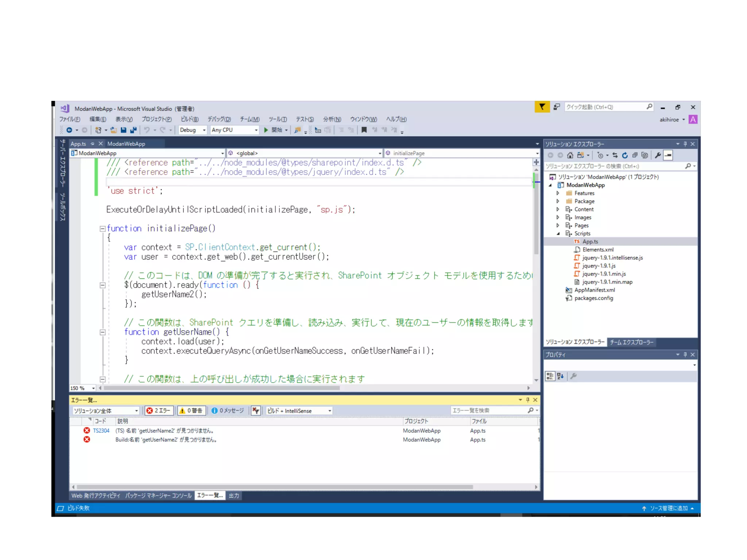Toggle the 0 messages filter button
Screen dimensions: 747x560
(x=228, y=411)
